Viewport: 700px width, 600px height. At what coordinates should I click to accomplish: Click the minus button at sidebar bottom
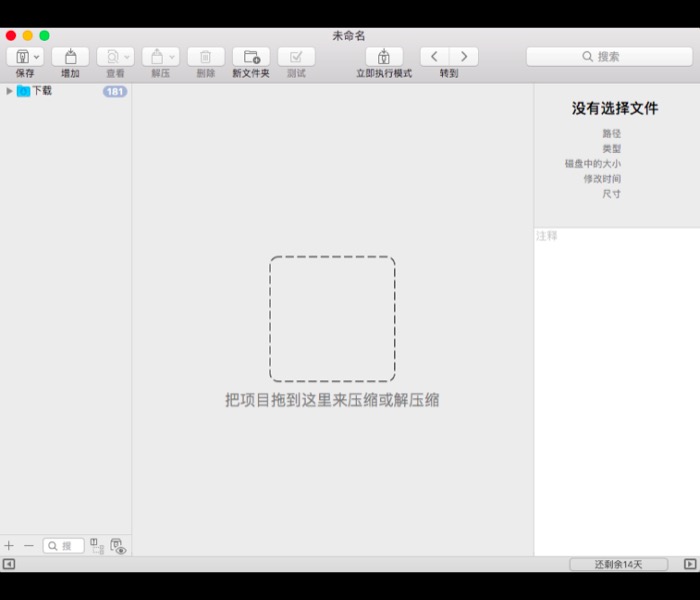click(28, 546)
